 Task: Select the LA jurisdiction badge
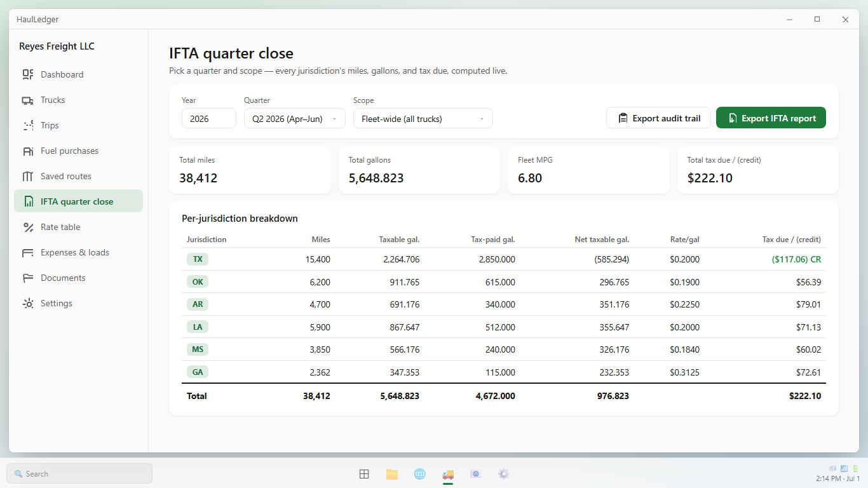pos(198,327)
